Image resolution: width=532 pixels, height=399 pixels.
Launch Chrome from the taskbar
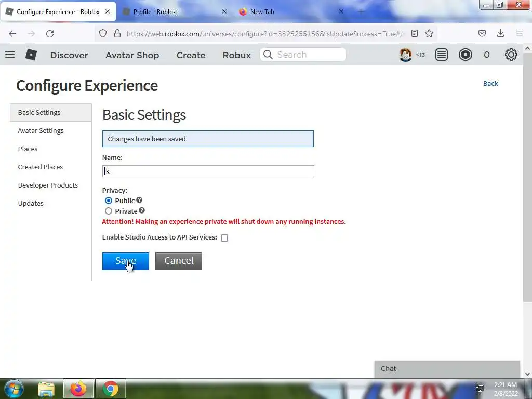pos(111,389)
